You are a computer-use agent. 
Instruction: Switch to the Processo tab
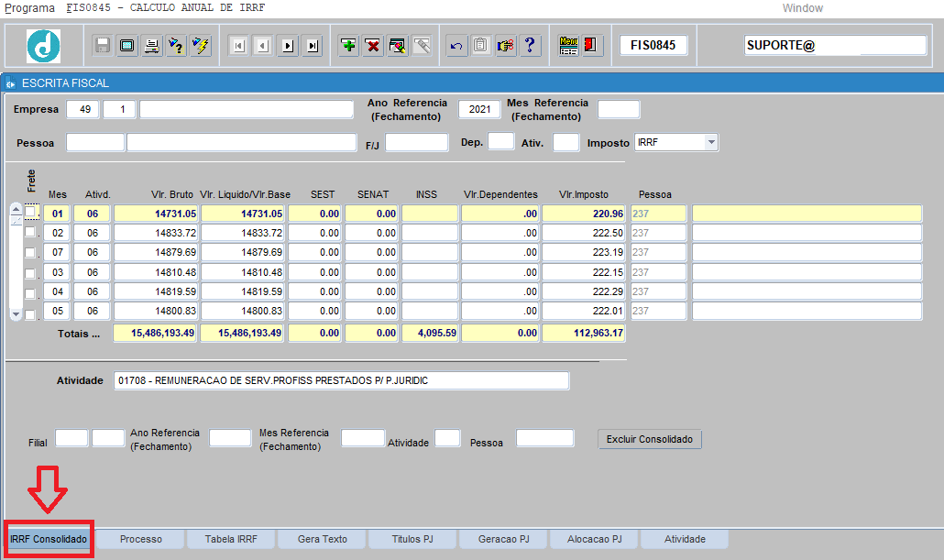(141, 539)
